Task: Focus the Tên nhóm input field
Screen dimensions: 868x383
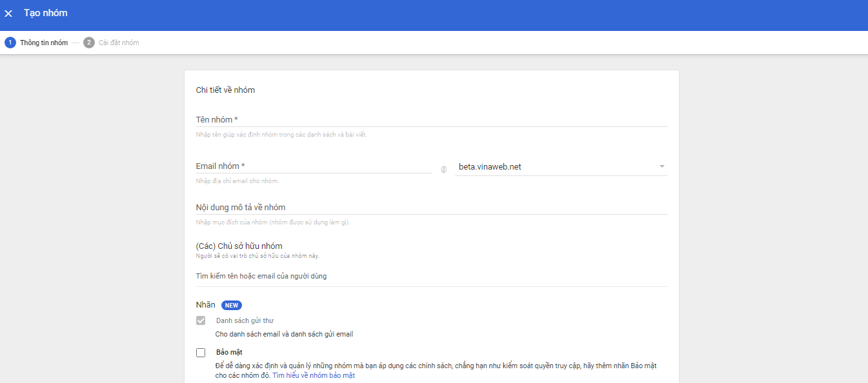Action: pos(431,120)
